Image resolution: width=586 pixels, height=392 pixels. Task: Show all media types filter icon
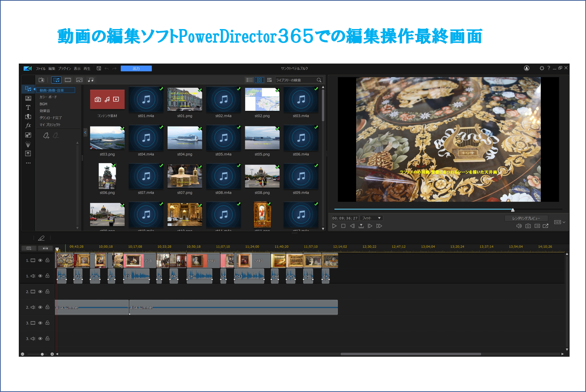pyautogui.click(x=56, y=80)
